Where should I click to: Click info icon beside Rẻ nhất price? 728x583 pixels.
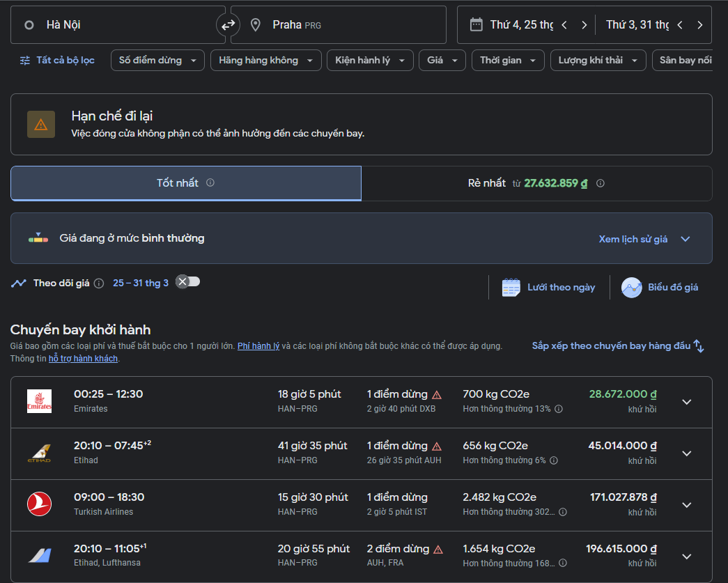pos(601,183)
